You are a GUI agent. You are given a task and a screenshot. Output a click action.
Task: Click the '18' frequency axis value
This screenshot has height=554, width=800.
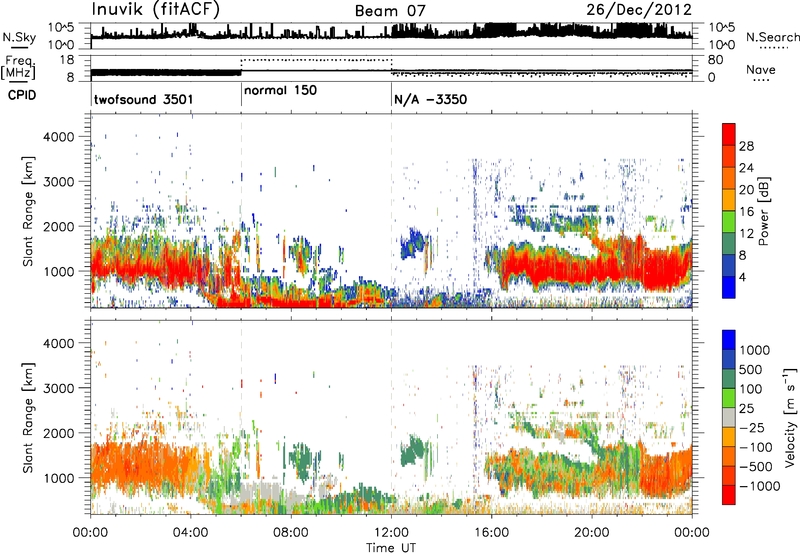click(67, 60)
